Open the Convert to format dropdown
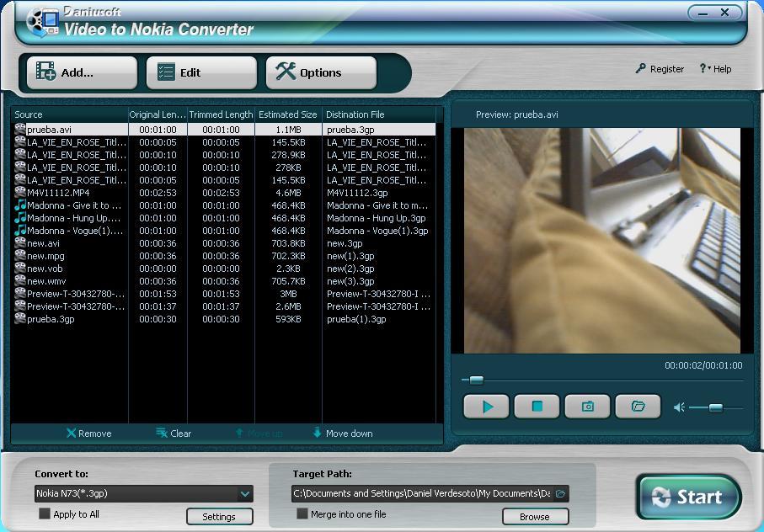Image resolution: width=764 pixels, height=532 pixels. 244,493
